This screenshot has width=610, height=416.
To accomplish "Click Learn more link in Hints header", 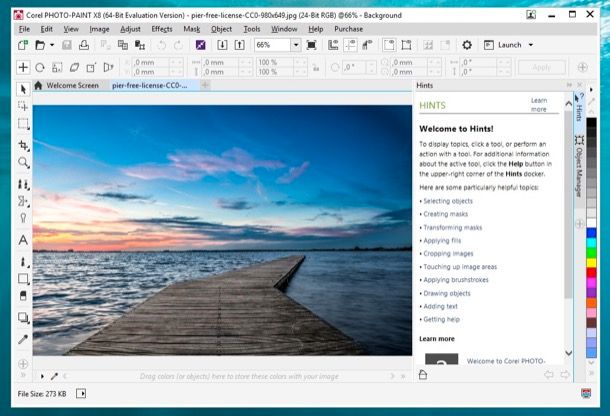I will 539,105.
